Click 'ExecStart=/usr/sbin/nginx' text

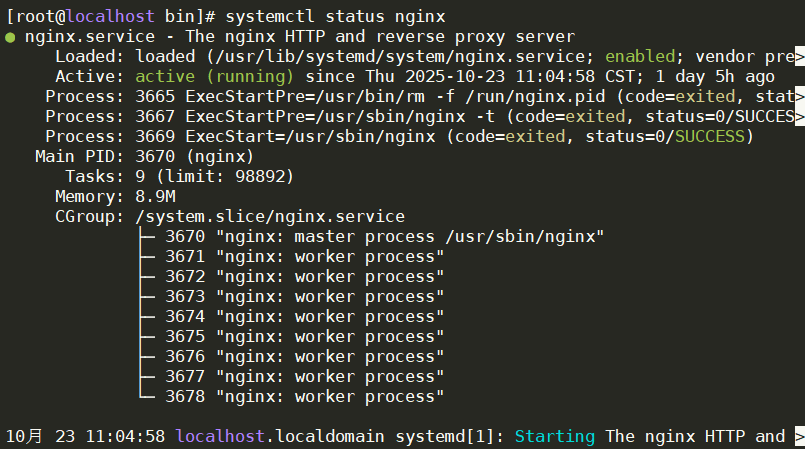[310, 136]
